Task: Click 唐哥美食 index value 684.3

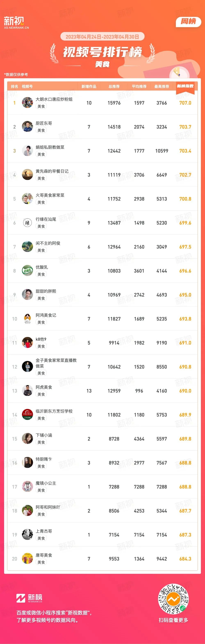Action: click(x=185, y=559)
